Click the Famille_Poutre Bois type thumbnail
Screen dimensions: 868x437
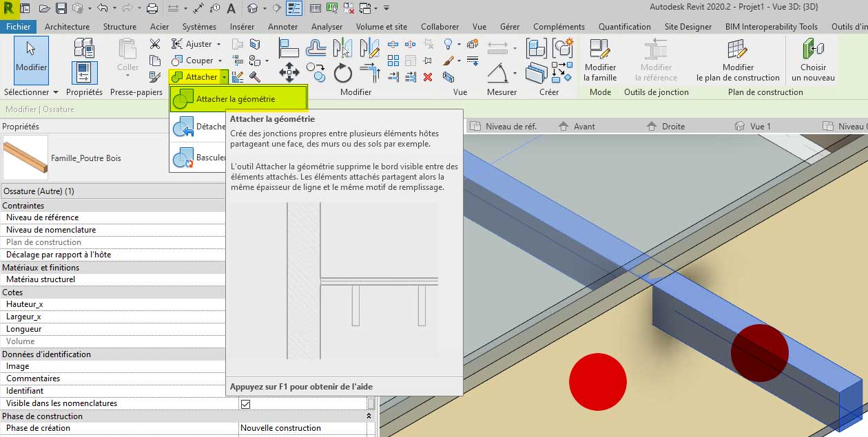(25, 158)
